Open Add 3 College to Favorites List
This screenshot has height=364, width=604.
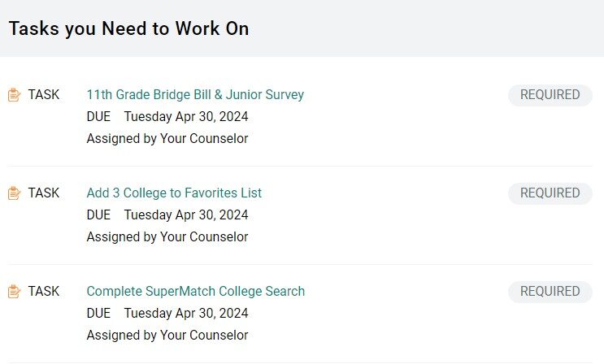click(x=174, y=193)
